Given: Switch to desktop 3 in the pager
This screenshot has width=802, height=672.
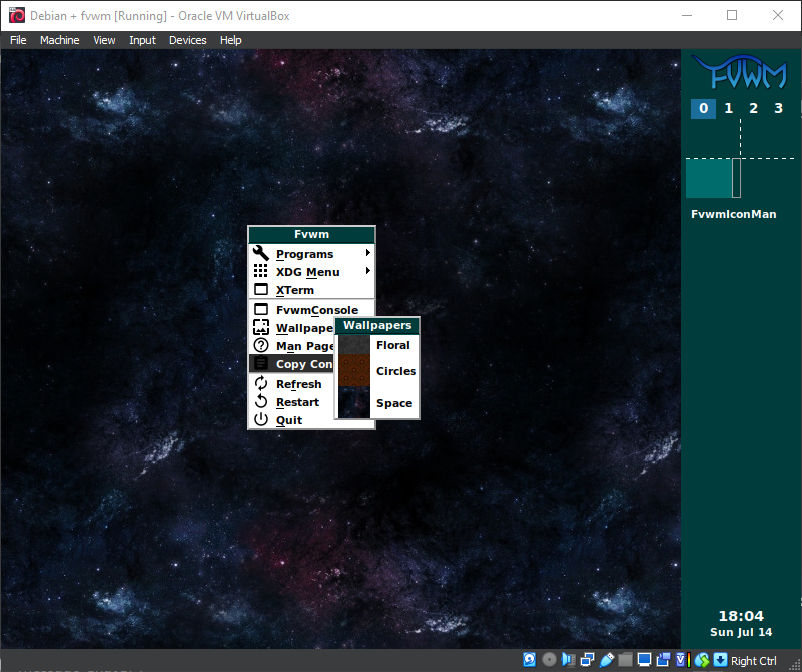Looking at the screenshot, I should [x=779, y=108].
